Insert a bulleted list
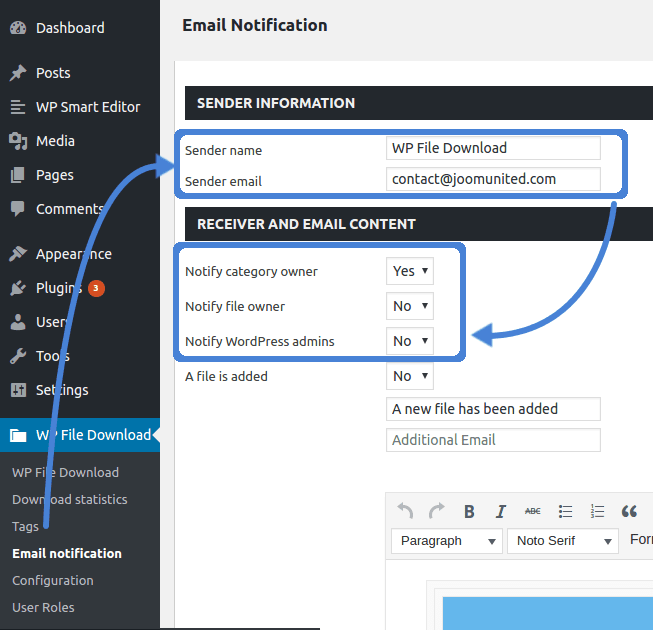 pyautogui.click(x=565, y=511)
